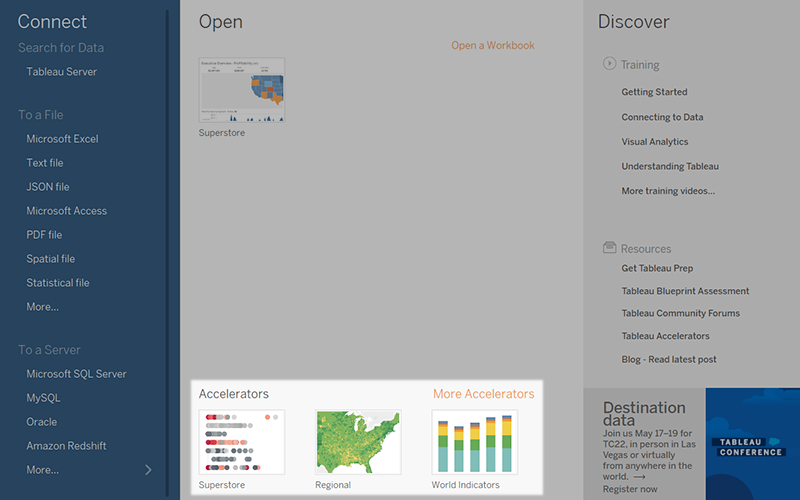The image size is (800, 500).
Task: Open the World Indicators accelerator thumbnail
Action: click(x=474, y=442)
